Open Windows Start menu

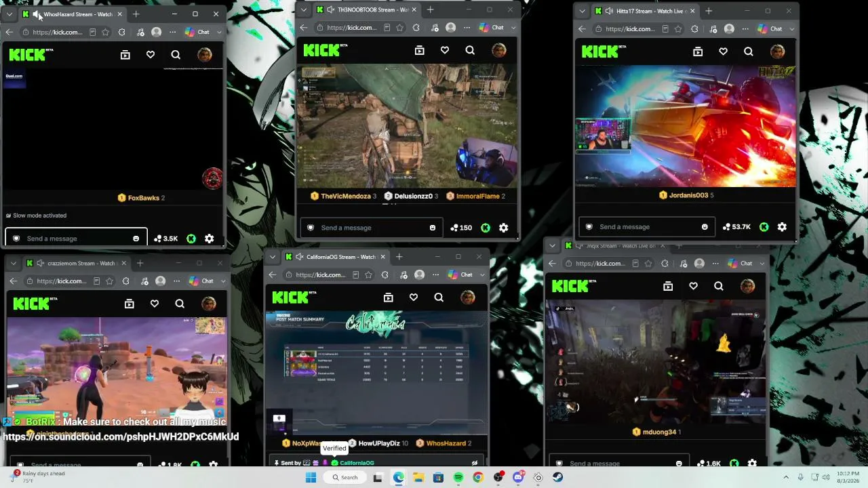coord(311,477)
